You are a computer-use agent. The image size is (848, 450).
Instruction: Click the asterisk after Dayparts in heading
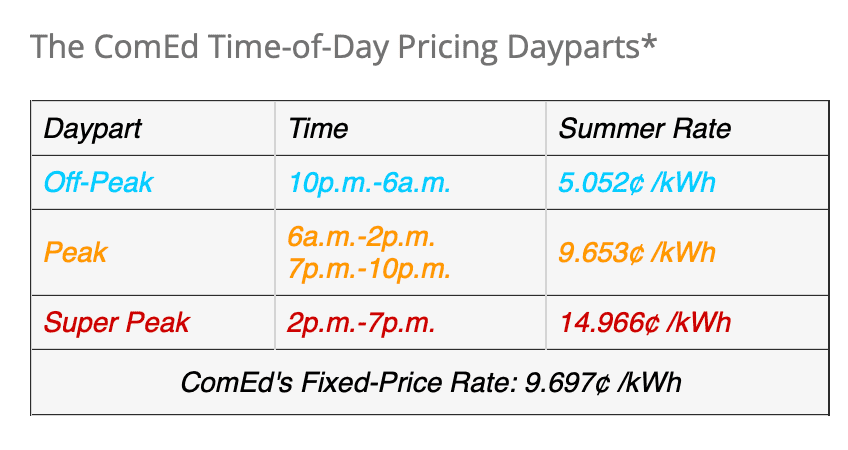tap(649, 42)
